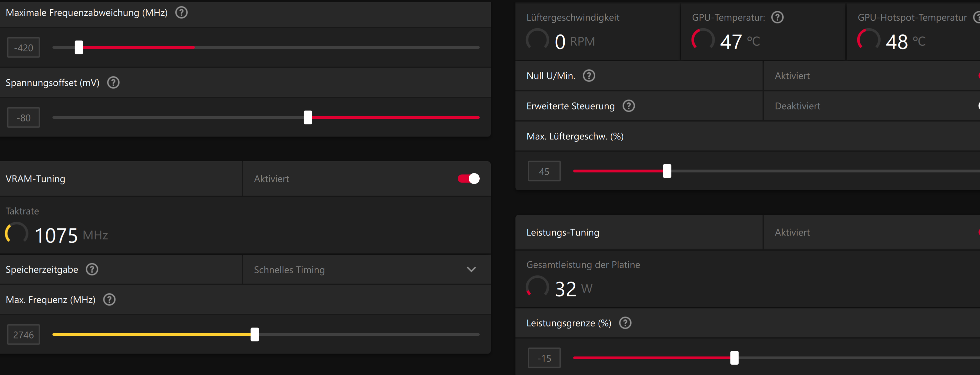Click help icon beside Leistungsgrenze (%)
Screen dimensions: 980x375
click(x=625, y=323)
